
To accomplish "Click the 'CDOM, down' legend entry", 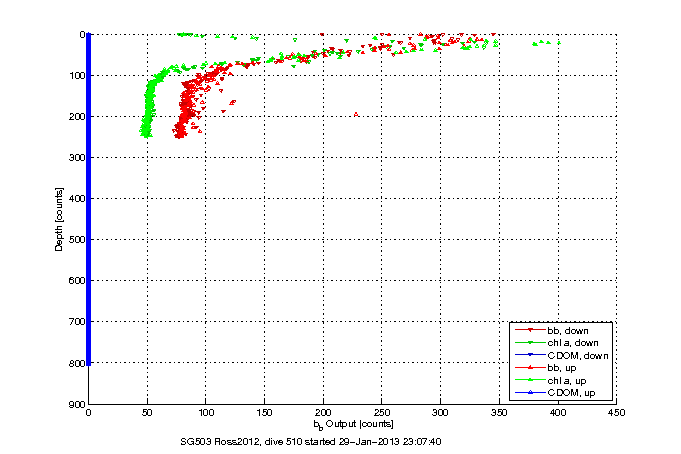I will pyautogui.click(x=561, y=355).
